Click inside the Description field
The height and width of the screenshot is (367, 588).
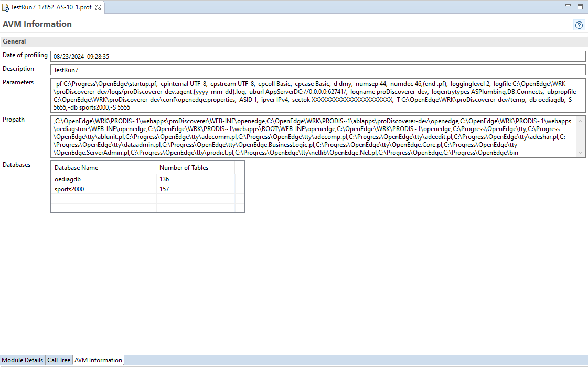210,69
